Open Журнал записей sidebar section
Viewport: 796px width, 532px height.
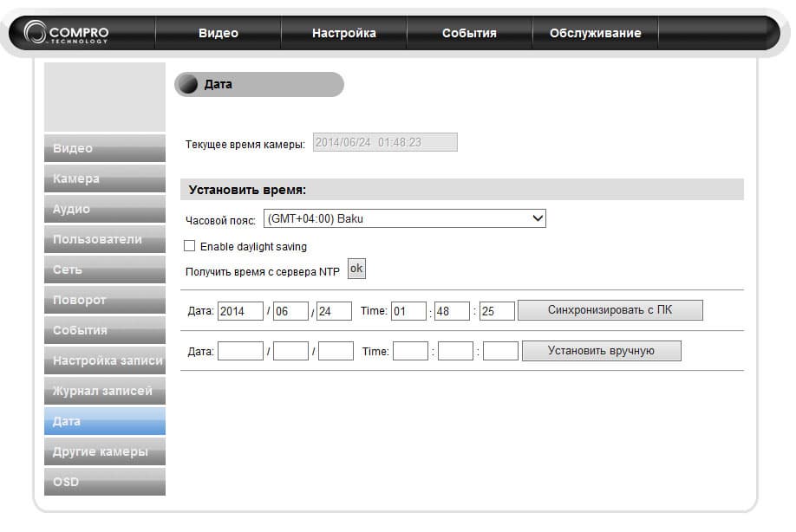[x=105, y=391]
